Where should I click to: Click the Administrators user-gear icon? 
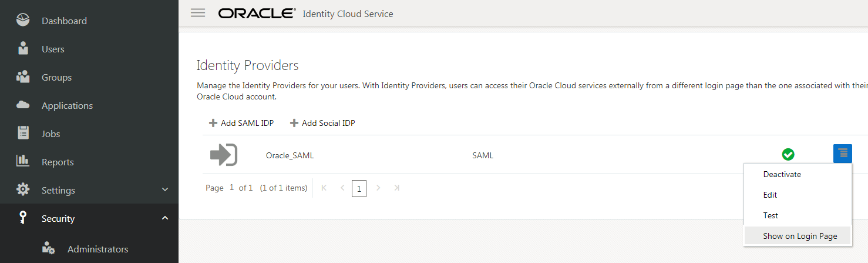(49, 249)
